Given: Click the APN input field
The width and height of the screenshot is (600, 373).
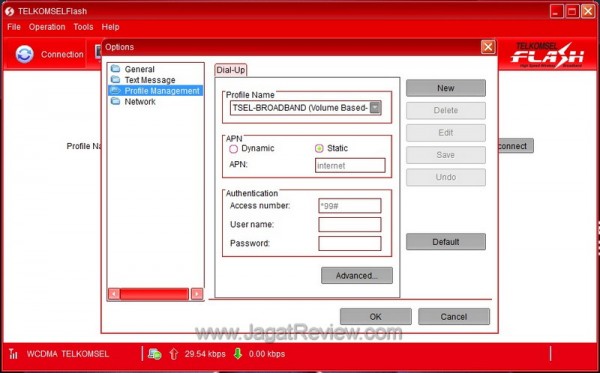Looking at the screenshot, I should tap(350, 166).
